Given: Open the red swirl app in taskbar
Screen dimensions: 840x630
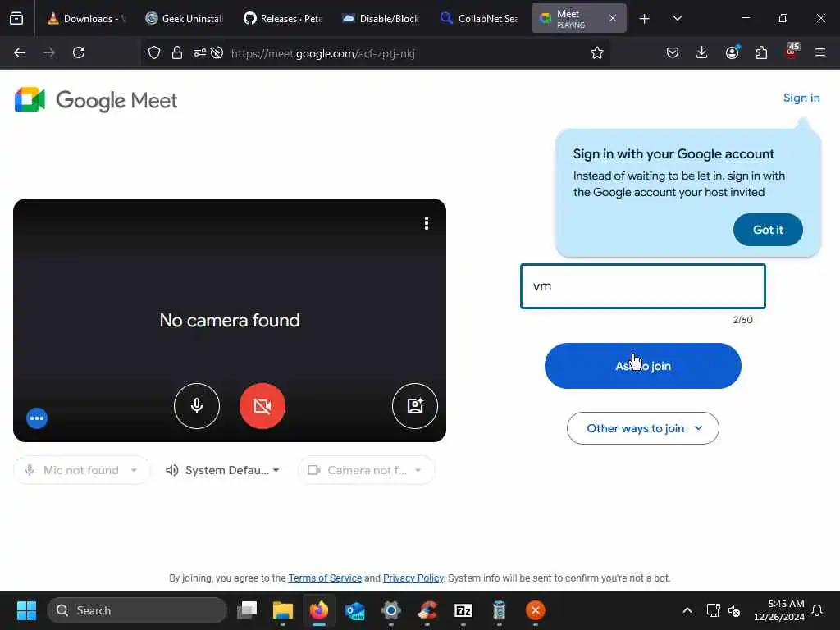Looking at the screenshot, I should coord(427,610).
